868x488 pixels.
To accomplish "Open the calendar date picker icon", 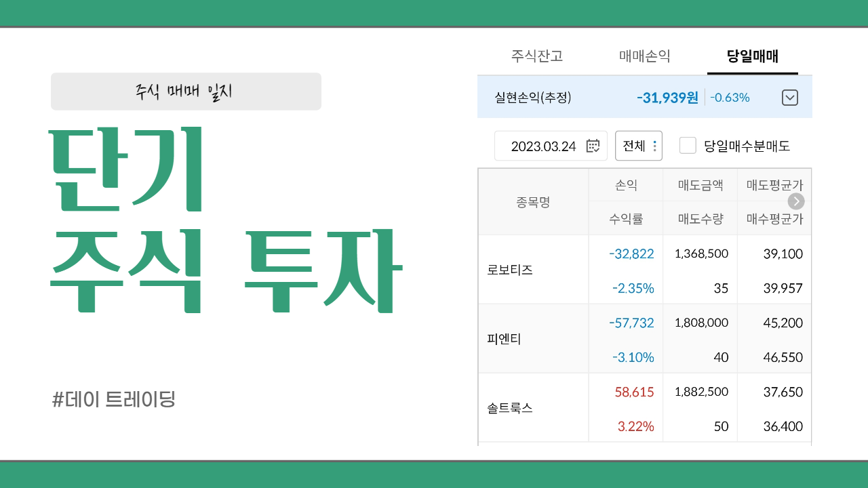I will click(x=593, y=146).
